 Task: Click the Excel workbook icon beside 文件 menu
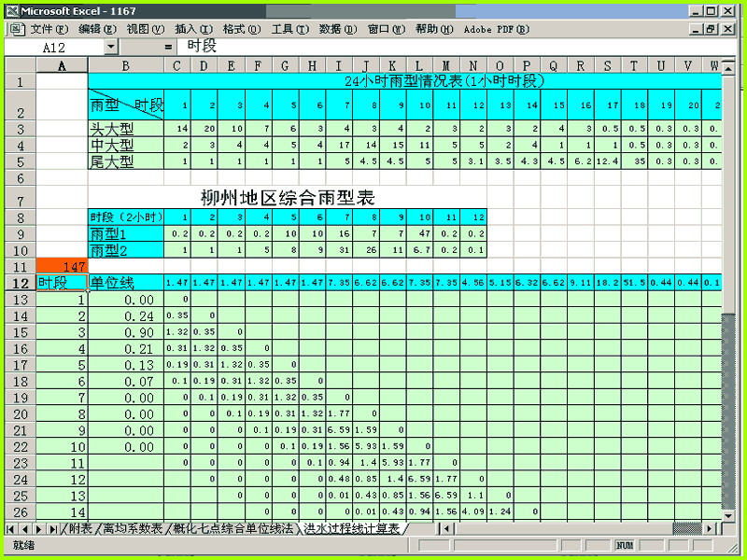click(x=17, y=30)
